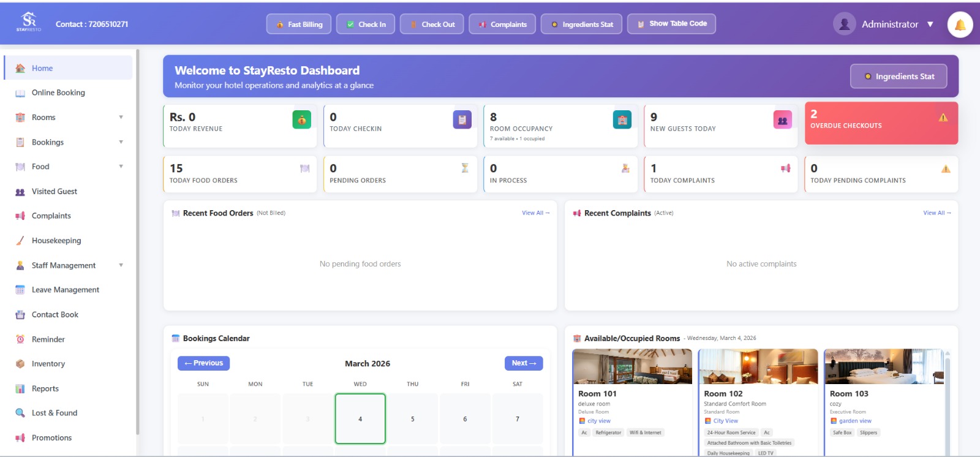Click Room 103 "garden view" label
Image resolution: width=980 pixels, height=457 pixels.
855,421
